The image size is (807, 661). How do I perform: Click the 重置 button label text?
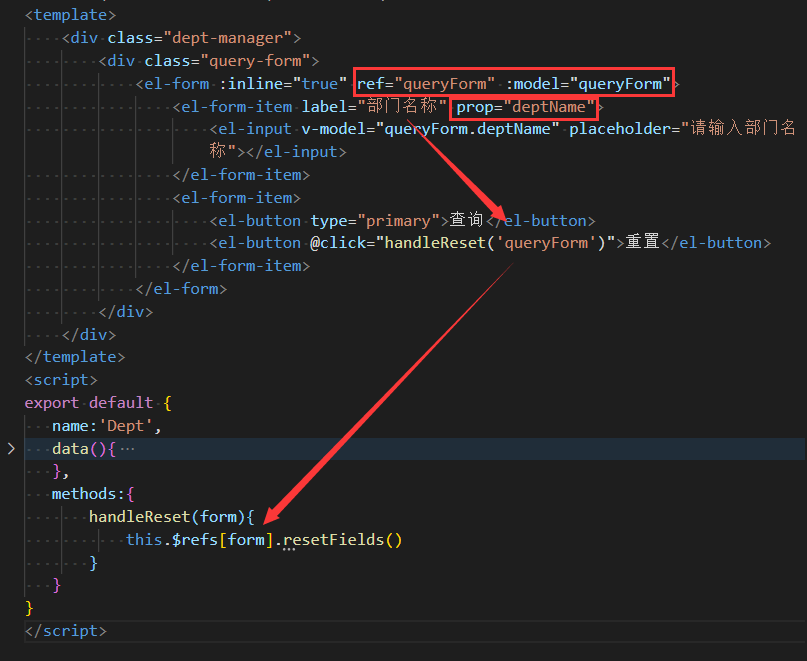pos(642,242)
